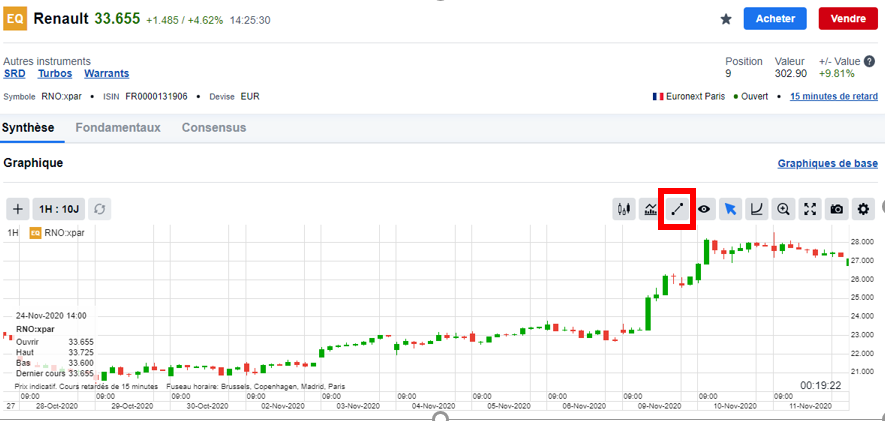
Task: Expand chart to full screen
Action: (810, 209)
